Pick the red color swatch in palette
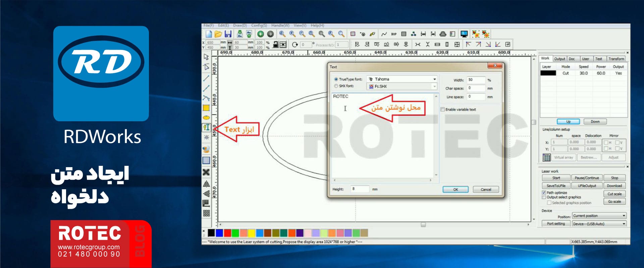This screenshot has height=268, width=644. tap(227, 233)
